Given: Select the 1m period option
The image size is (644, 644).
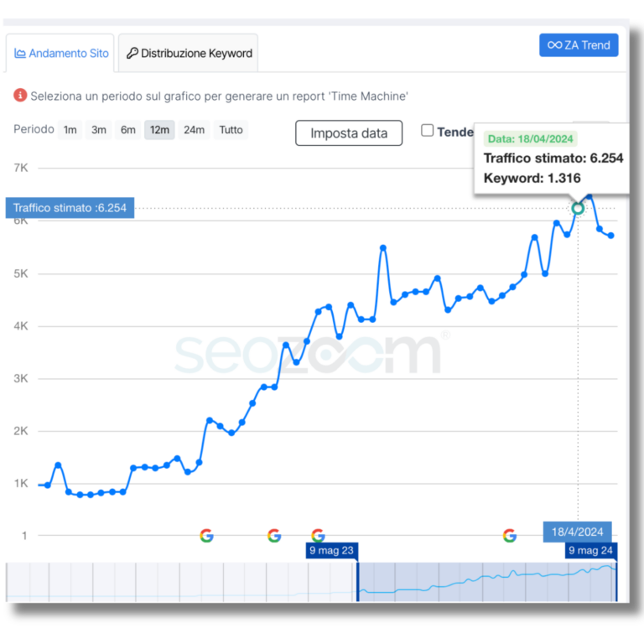Looking at the screenshot, I should click(70, 130).
